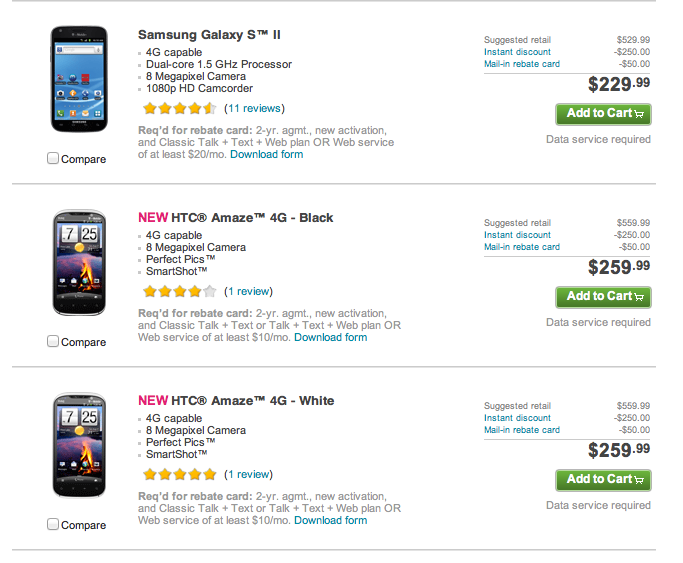This screenshot has width=683, height=563.
Task: Open the Samsung Galaxy S II title link
Action: click(209, 35)
